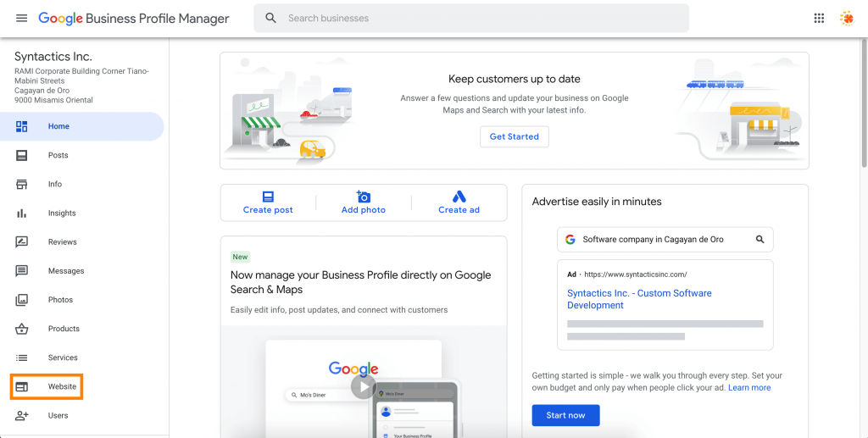The image size is (868, 438).
Task: Go to the Messages section
Action: click(66, 271)
